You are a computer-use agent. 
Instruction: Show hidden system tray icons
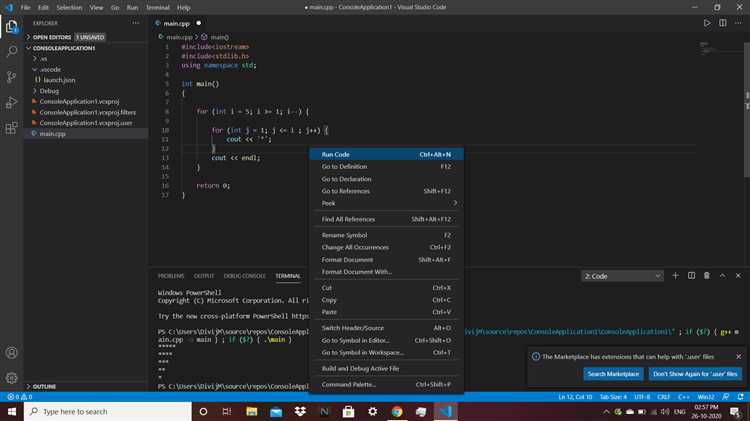click(606, 411)
